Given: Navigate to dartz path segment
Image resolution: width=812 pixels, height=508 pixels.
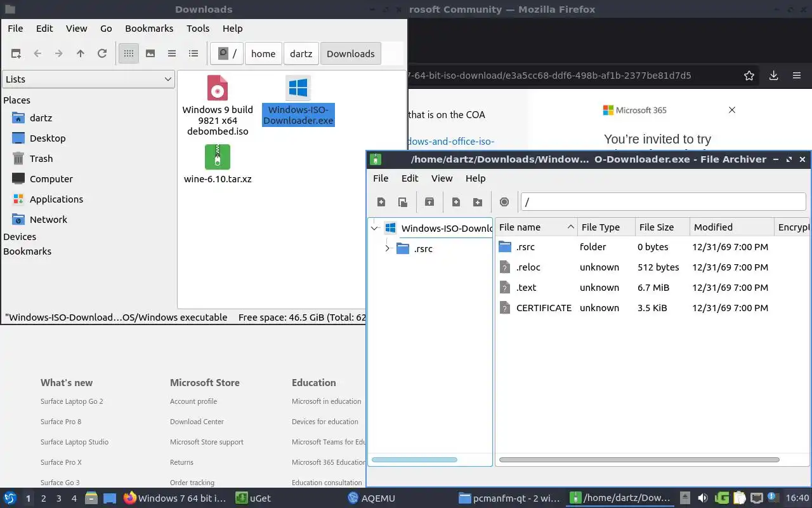Looking at the screenshot, I should pos(301,54).
